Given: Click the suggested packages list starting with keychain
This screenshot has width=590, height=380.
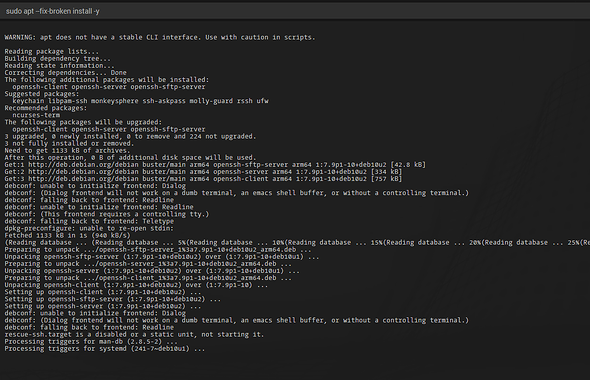Looking at the screenshot, I should pyautogui.click(x=141, y=101).
